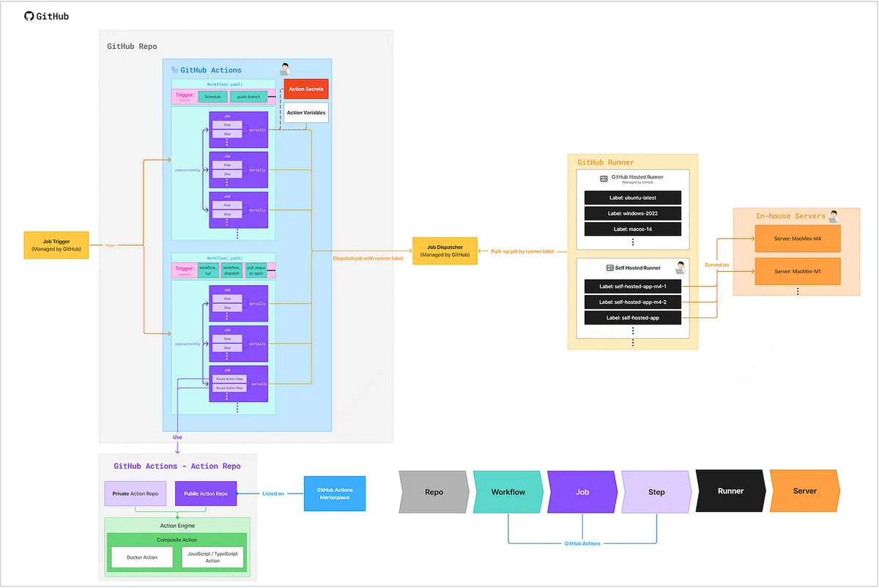879x588 pixels.
Task: Select the red Action Secrets box
Action: 306,89
